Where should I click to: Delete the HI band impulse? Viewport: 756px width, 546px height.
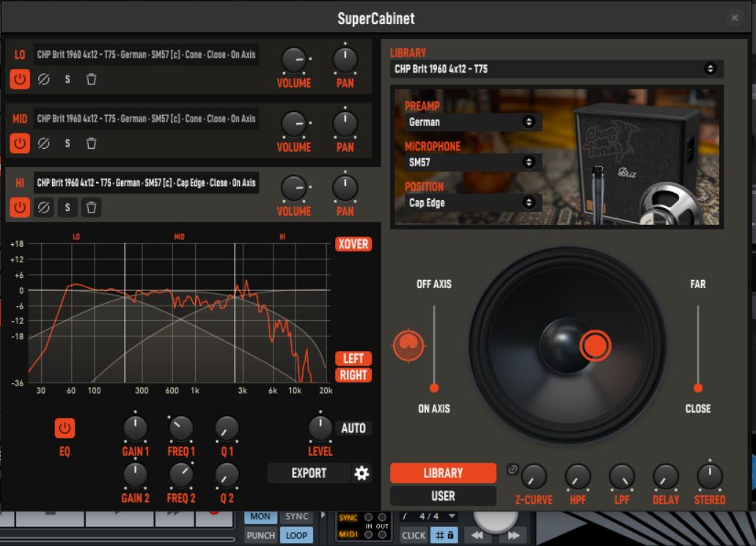[x=91, y=207]
